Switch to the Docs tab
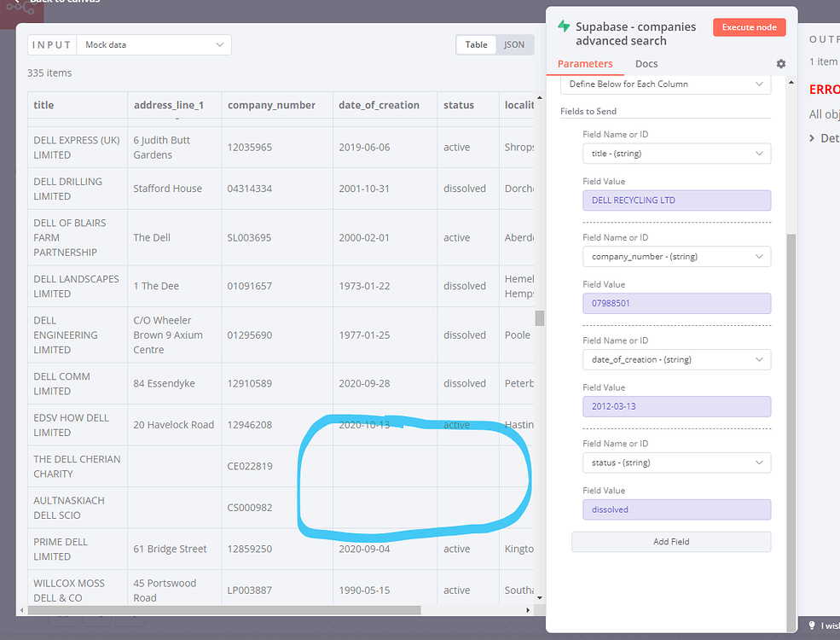840x640 pixels. (x=646, y=63)
